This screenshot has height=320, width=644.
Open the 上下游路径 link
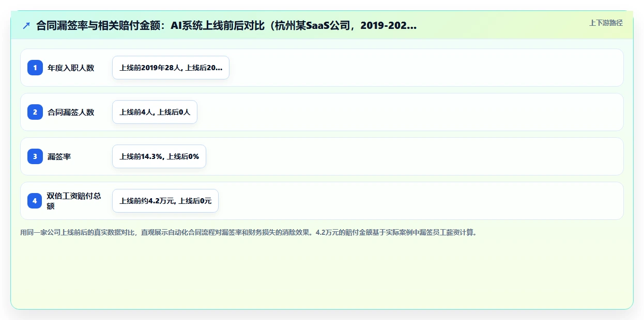606,23
